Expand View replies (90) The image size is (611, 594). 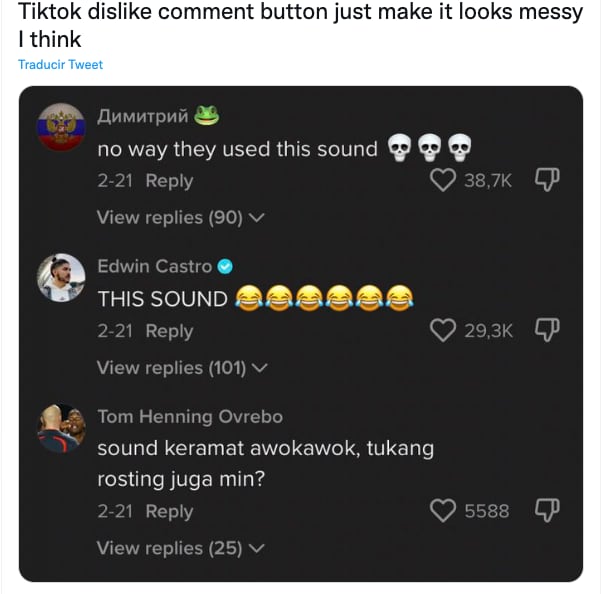point(180,217)
